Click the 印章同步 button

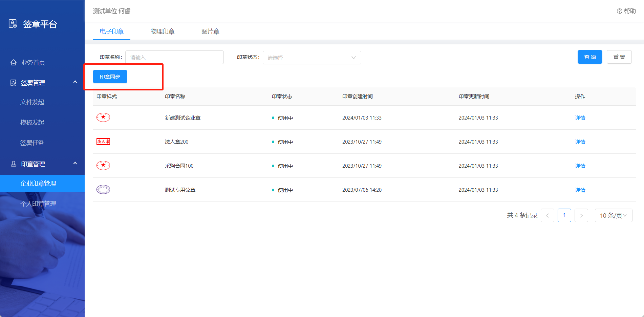[x=110, y=77]
